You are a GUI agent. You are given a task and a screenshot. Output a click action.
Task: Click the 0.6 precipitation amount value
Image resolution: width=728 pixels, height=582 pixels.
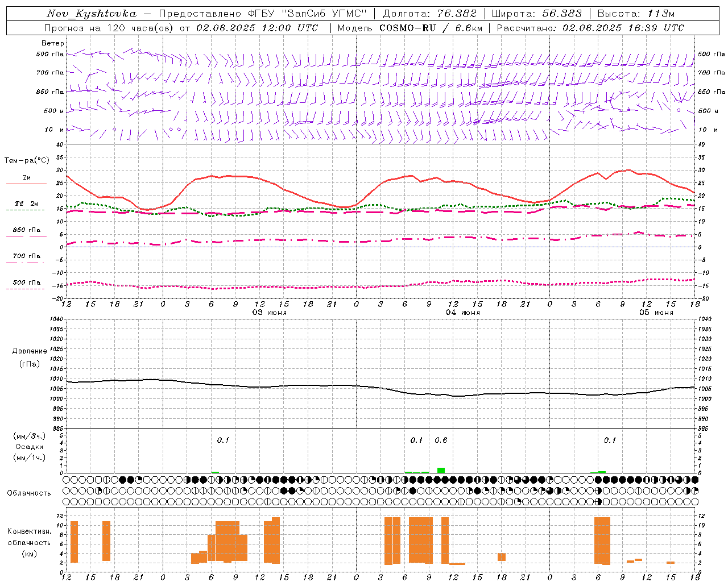tap(441, 440)
